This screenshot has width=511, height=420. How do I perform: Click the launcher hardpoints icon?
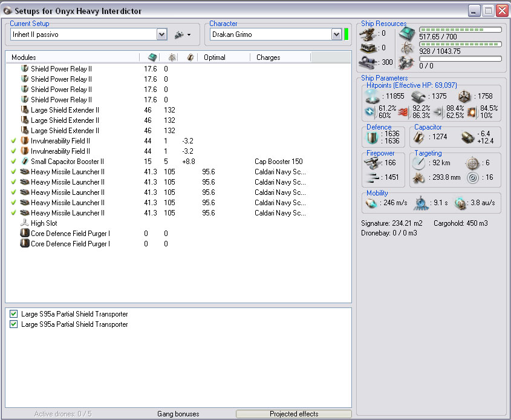368,48
